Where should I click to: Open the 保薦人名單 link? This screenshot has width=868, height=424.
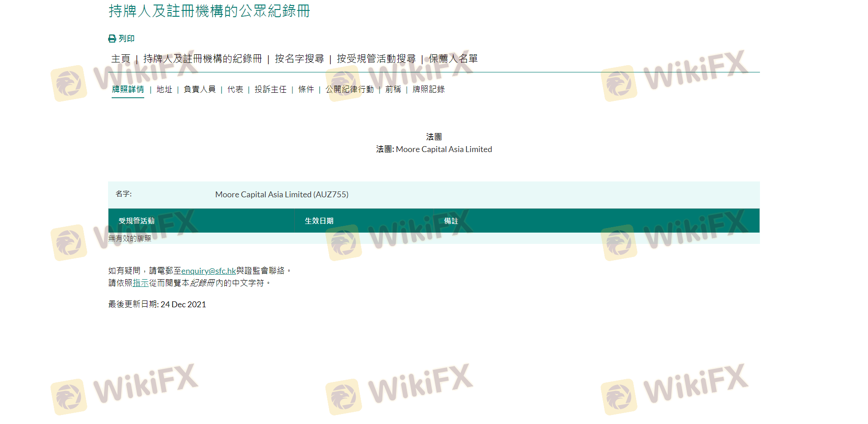click(453, 59)
